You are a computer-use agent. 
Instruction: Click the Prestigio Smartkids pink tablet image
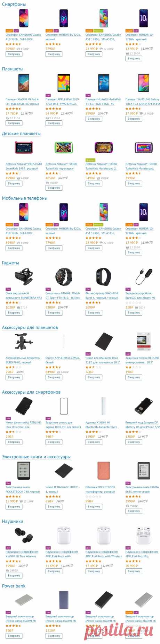click(24, 148)
